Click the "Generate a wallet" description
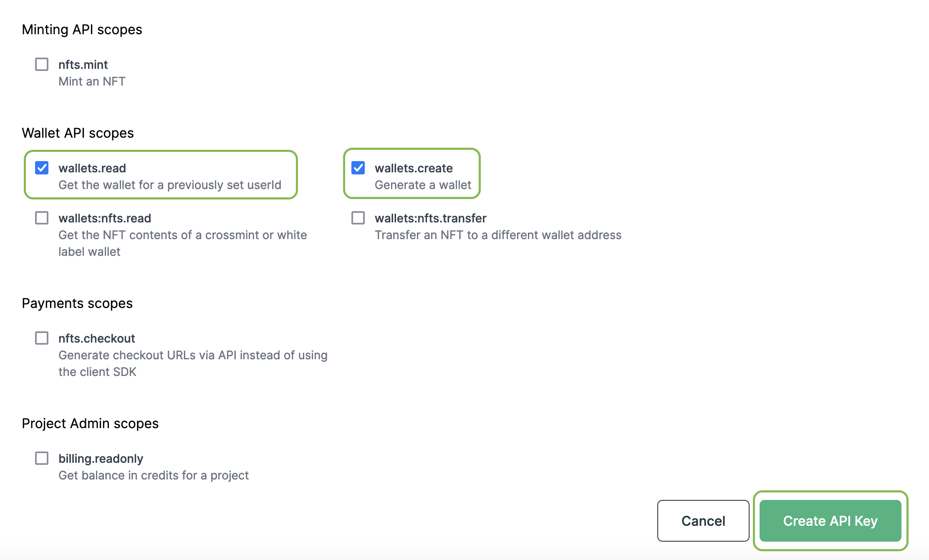The height and width of the screenshot is (560, 929). (423, 185)
